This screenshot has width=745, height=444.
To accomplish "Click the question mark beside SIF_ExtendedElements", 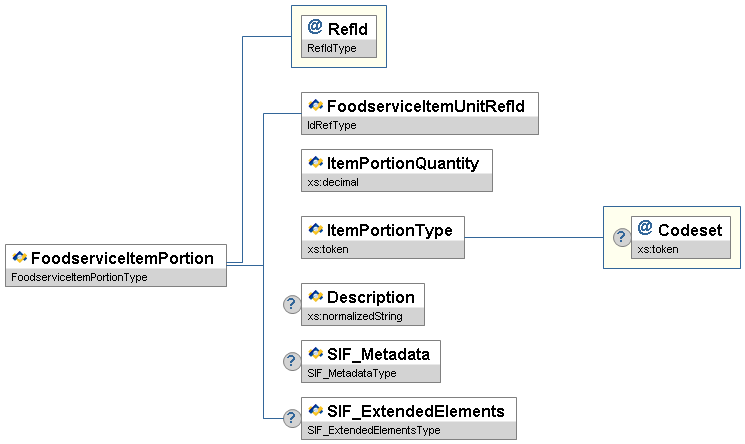I will coord(292,419).
